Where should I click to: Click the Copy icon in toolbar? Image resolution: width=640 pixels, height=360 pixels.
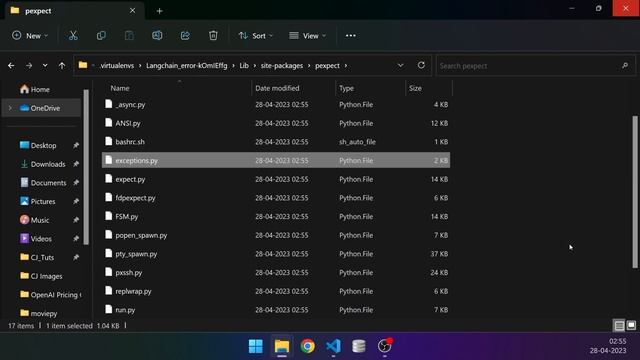[x=101, y=36]
